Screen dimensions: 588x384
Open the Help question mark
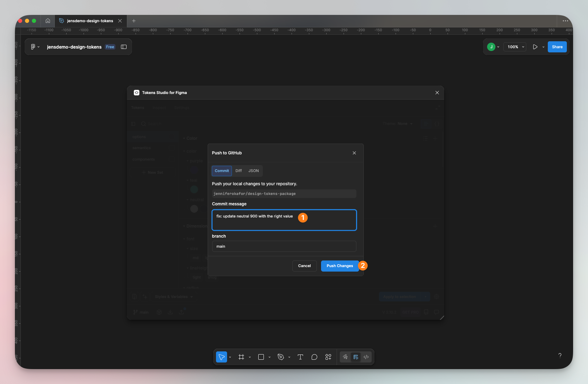(560, 356)
